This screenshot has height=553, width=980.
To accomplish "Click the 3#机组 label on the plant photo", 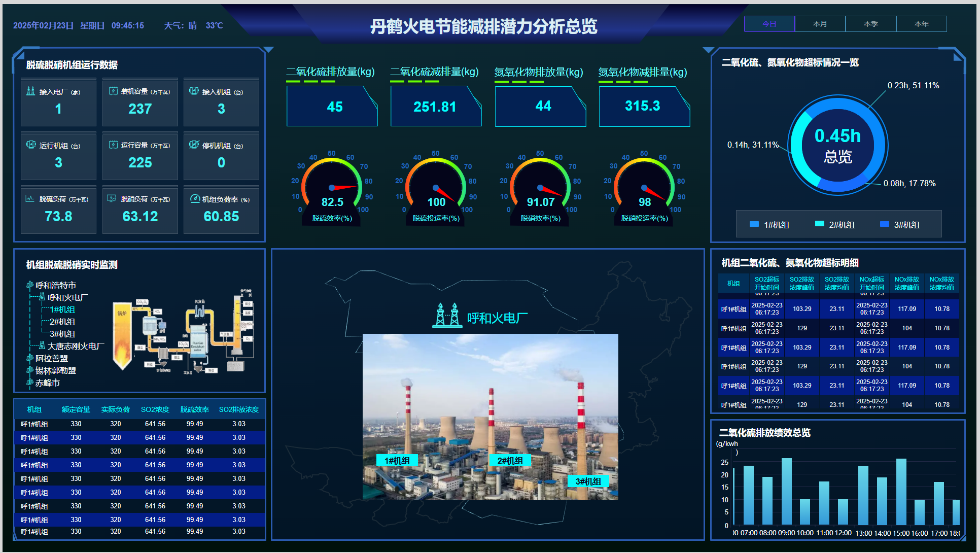I will (x=588, y=481).
